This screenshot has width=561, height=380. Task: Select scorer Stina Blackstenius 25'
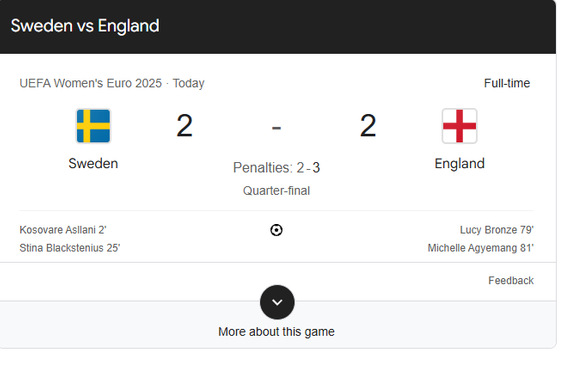[x=70, y=248]
